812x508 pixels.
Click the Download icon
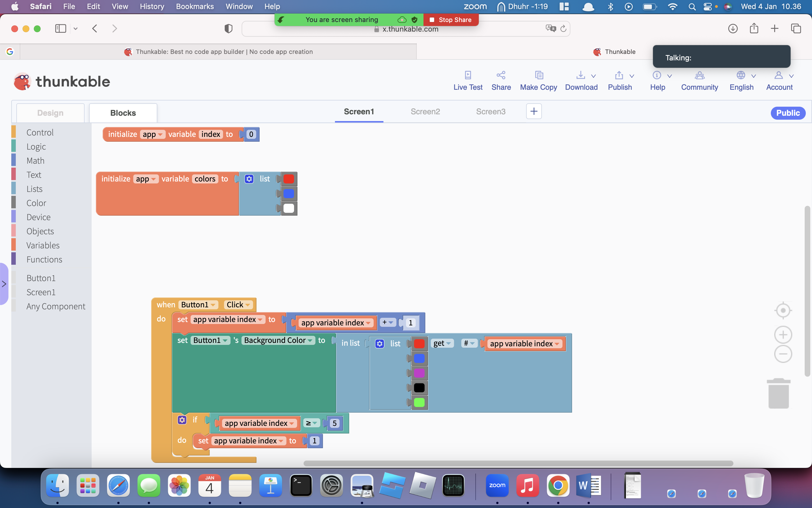(581, 75)
